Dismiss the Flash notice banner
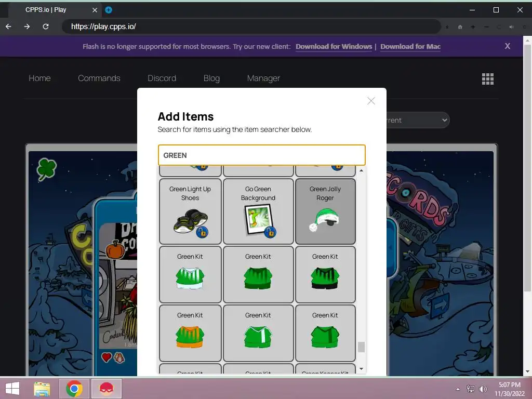 tap(507, 46)
